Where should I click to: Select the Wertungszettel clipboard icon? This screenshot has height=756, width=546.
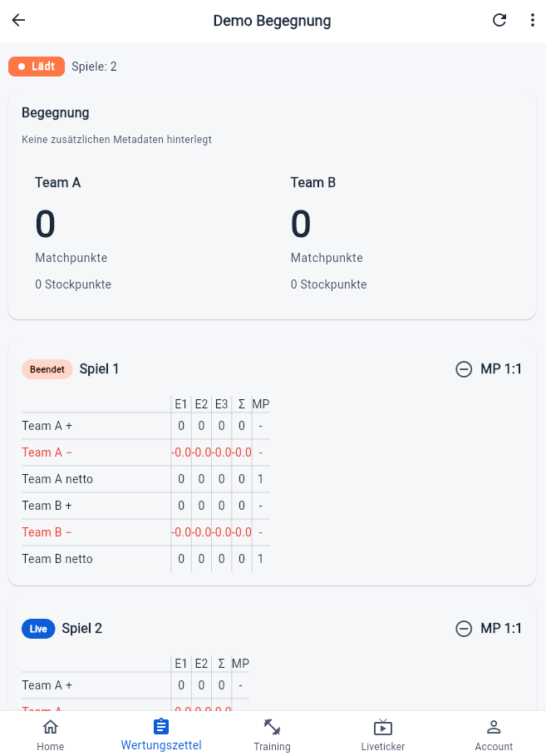(x=160, y=726)
